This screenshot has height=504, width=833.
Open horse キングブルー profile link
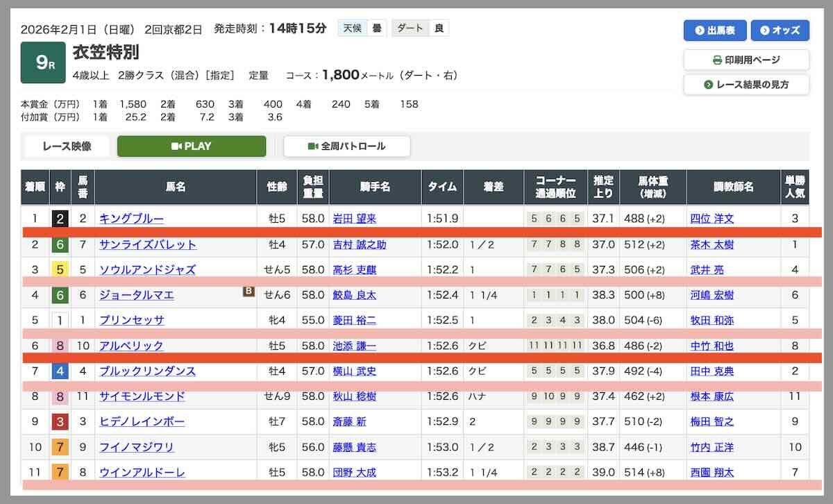[131, 219]
